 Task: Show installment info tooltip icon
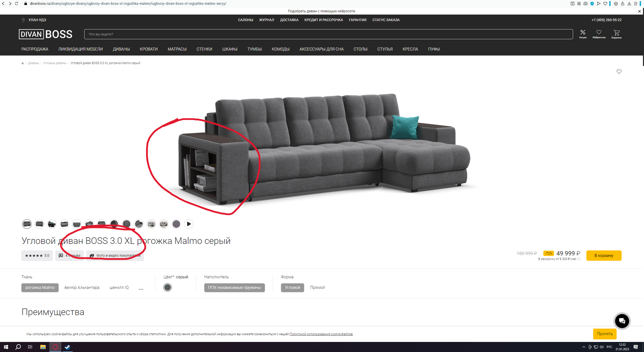point(579,259)
